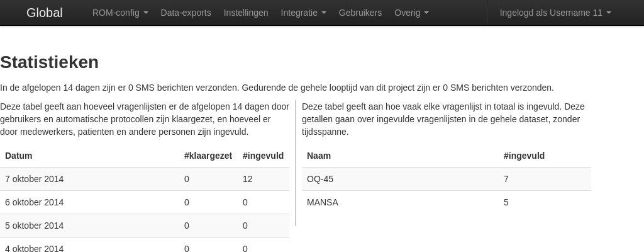Viewport: 644px width, 252px height.
Task: Click the Naam column header
Action: click(319, 156)
